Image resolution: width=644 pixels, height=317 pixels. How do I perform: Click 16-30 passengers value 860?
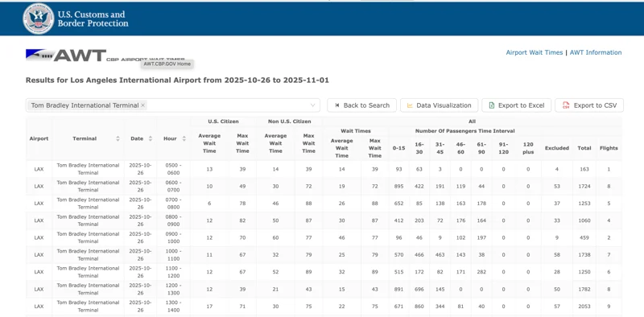point(419,307)
